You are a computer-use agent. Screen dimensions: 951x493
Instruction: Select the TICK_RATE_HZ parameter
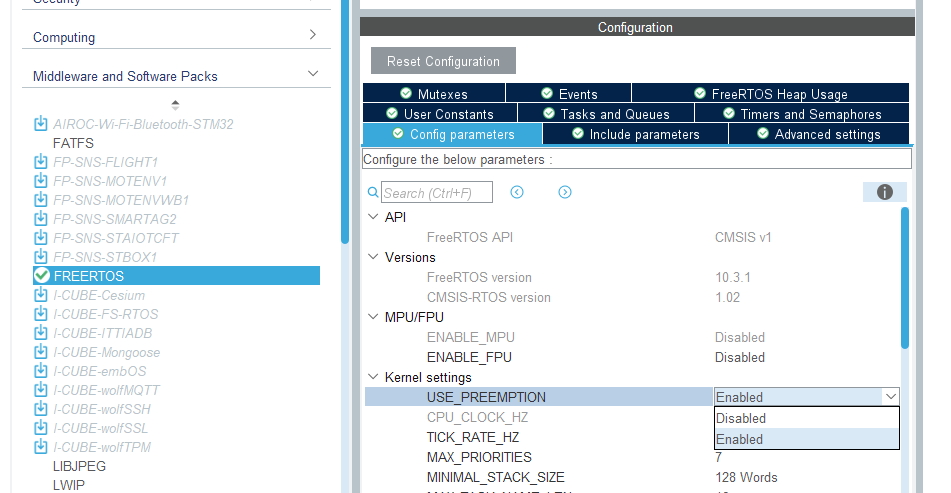point(472,437)
